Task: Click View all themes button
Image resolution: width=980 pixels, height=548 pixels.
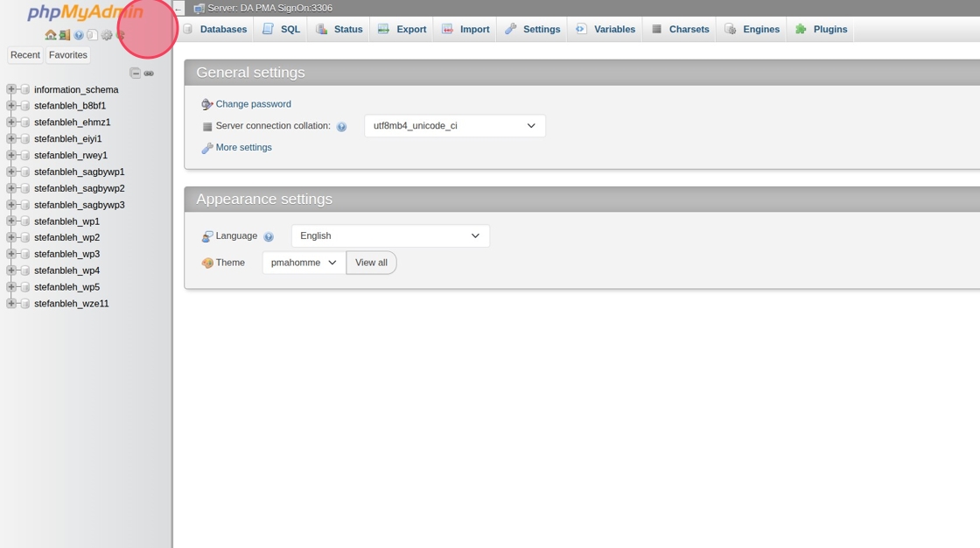Action: click(371, 263)
